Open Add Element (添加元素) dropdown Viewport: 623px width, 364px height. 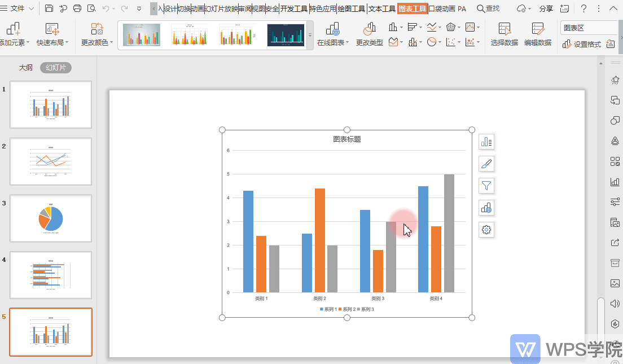[14, 34]
